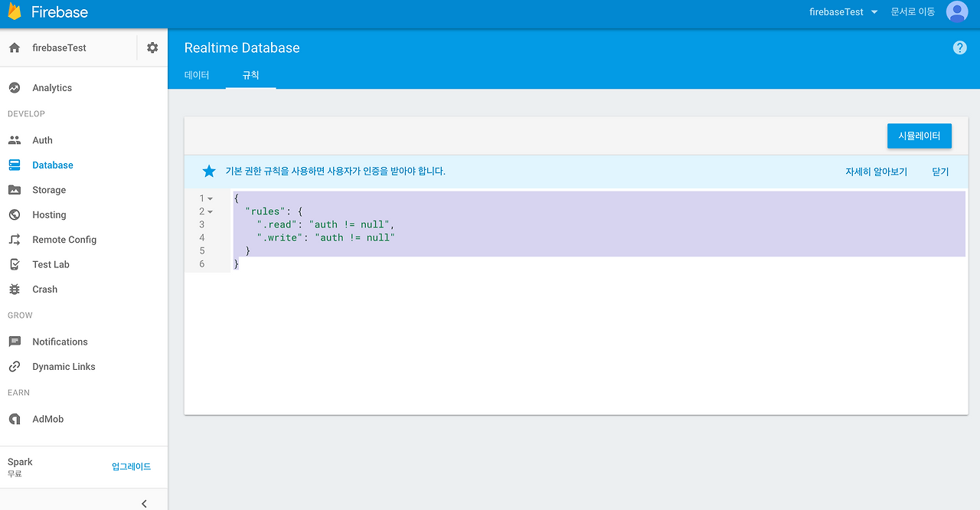Click the Crash bug icon
The image size is (980, 510).
click(15, 289)
